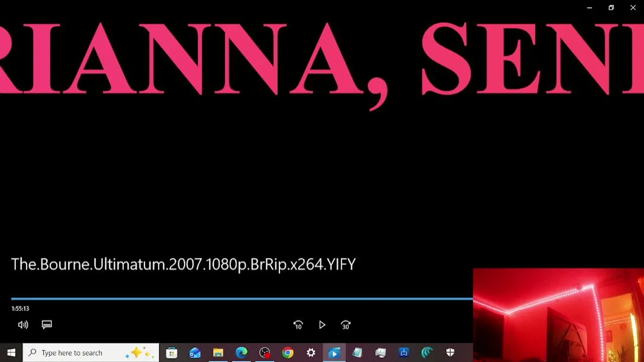
Task: Open Microsoft Store from the taskbar
Action: [x=172, y=352]
